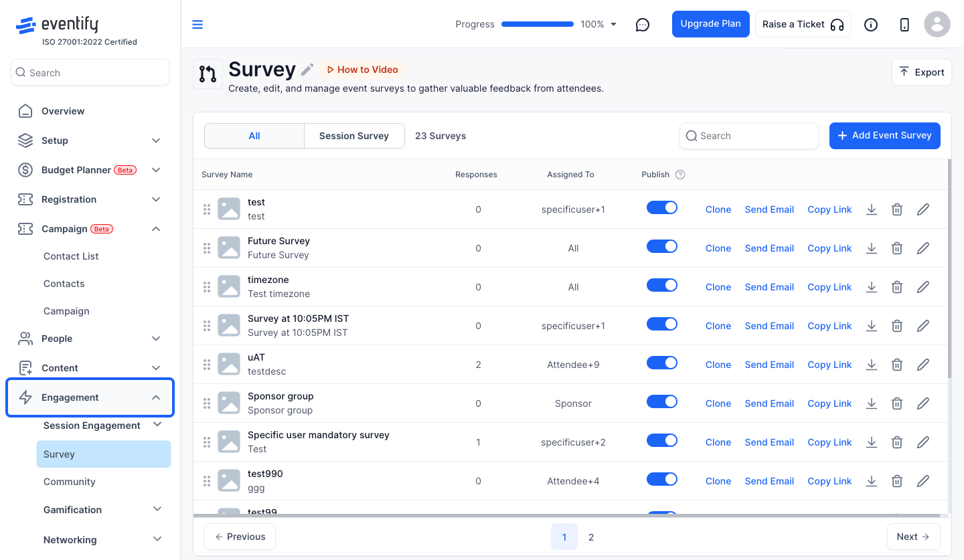The image size is (964, 560).
Task: Download responses for Future Survey row
Action: click(871, 248)
